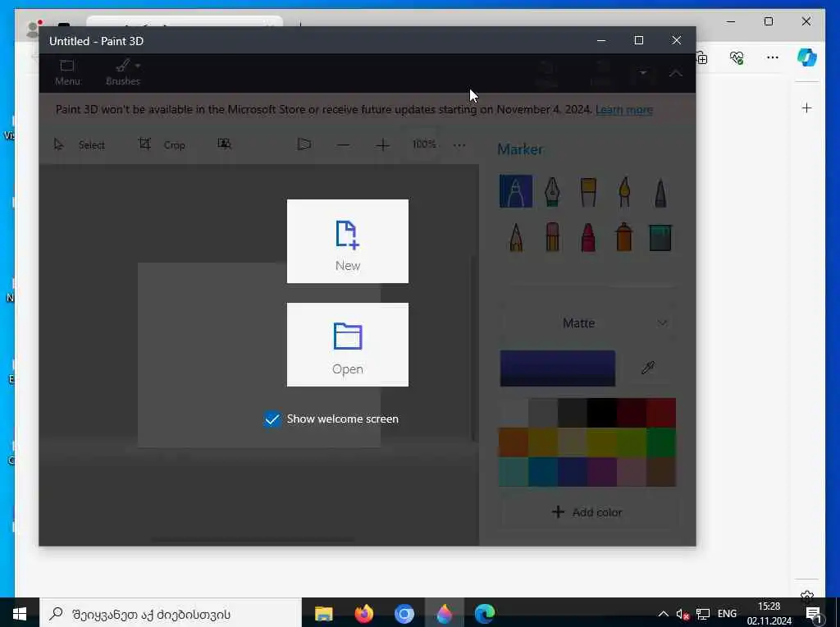Select the Calligraphy pen brush
The image size is (840, 627).
552,191
